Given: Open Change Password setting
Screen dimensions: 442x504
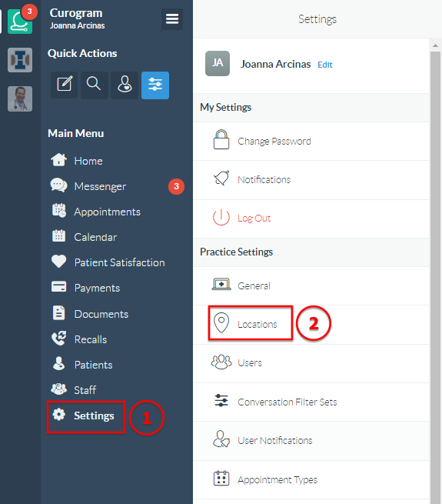Looking at the screenshot, I should pos(311,142).
